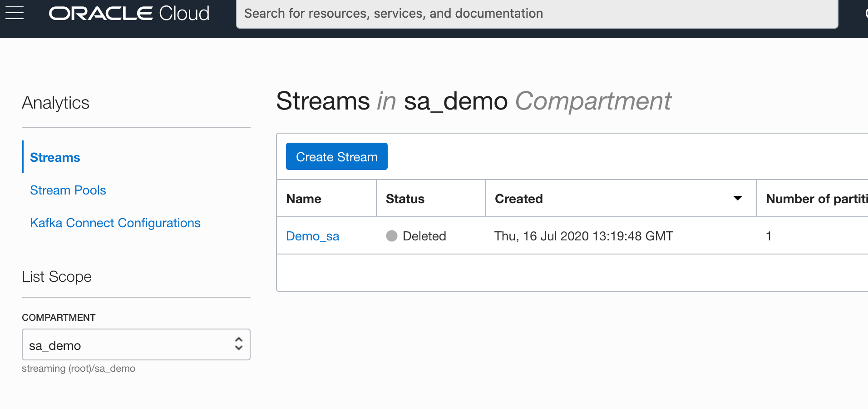Click the Created column sort arrow

[737, 198]
